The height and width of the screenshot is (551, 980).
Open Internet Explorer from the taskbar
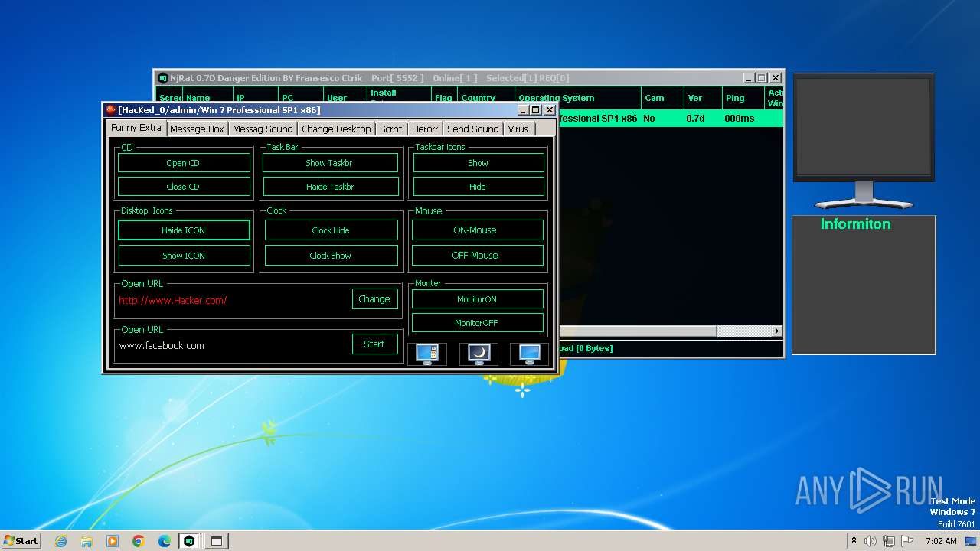pyautogui.click(x=61, y=541)
